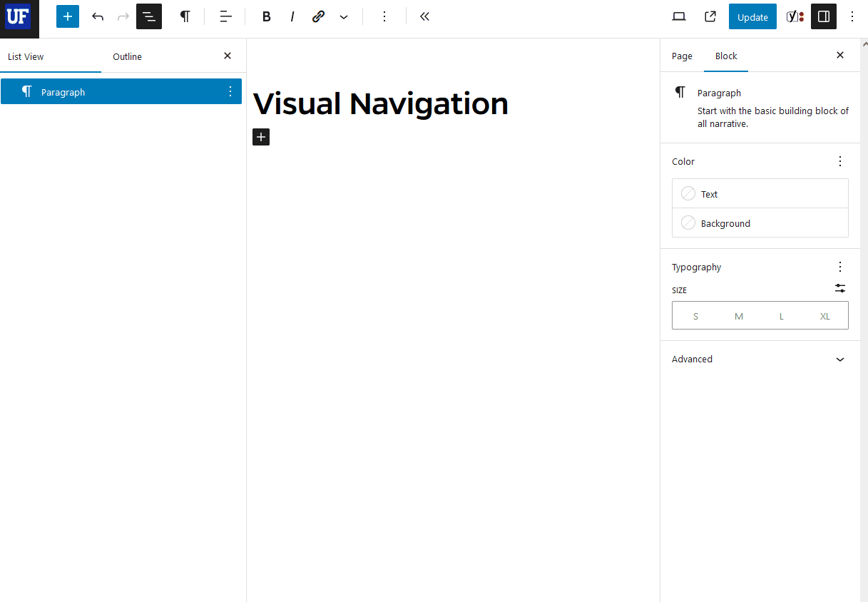Click the Redo arrow icon
The height and width of the screenshot is (602, 868).
coord(123,16)
